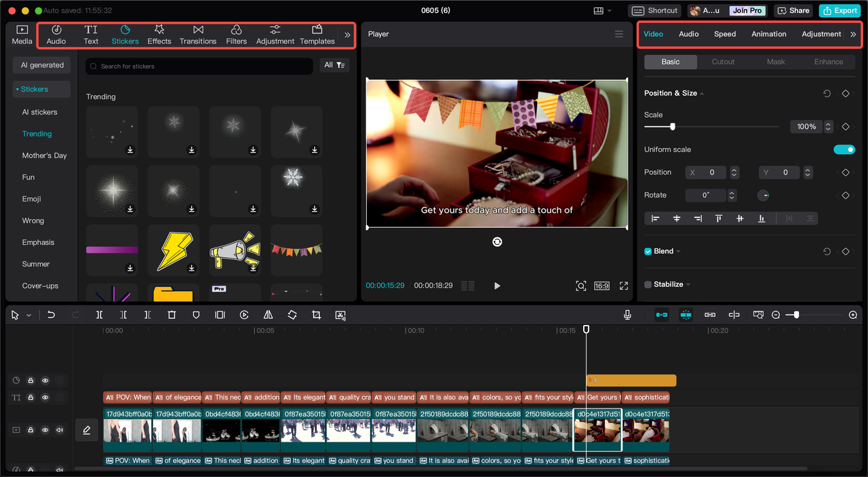Click the Share button
The image size is (868, 477).
[x=793, y=11]
